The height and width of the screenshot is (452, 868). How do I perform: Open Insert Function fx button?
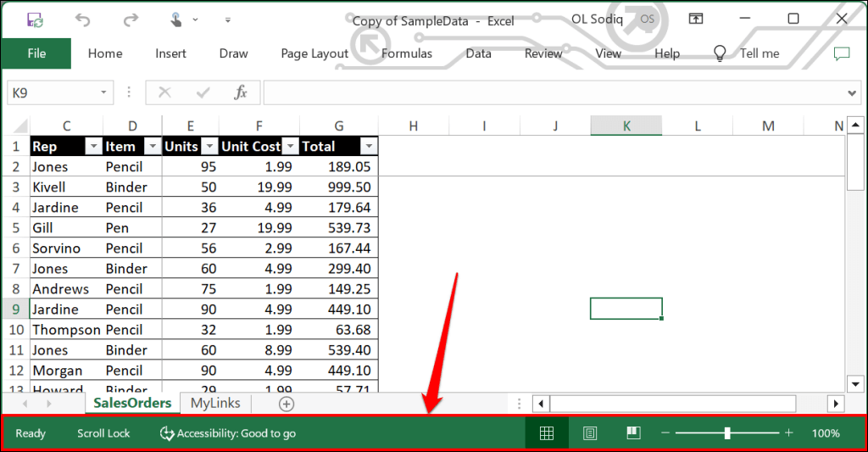tap(240, 92)
